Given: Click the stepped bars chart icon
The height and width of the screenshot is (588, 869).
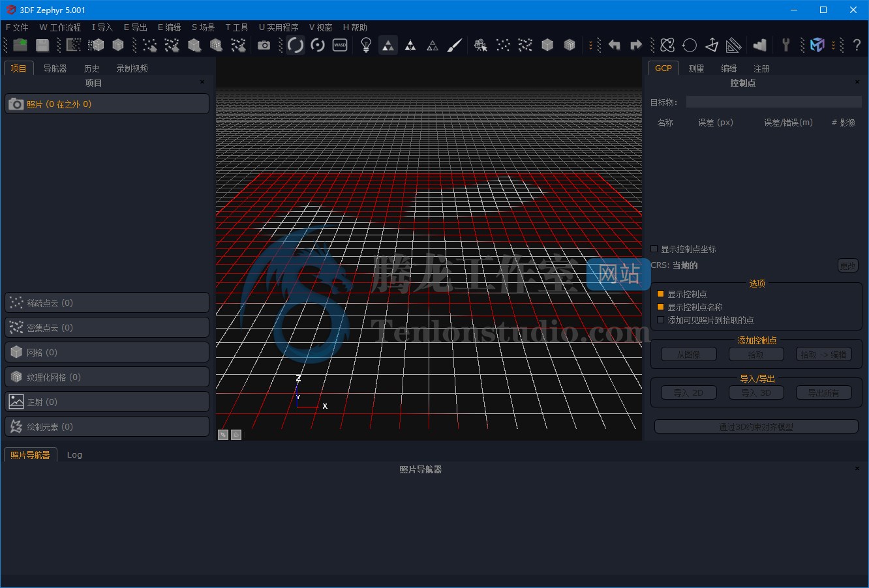Looking at the screenshot, I should (760, 45).
